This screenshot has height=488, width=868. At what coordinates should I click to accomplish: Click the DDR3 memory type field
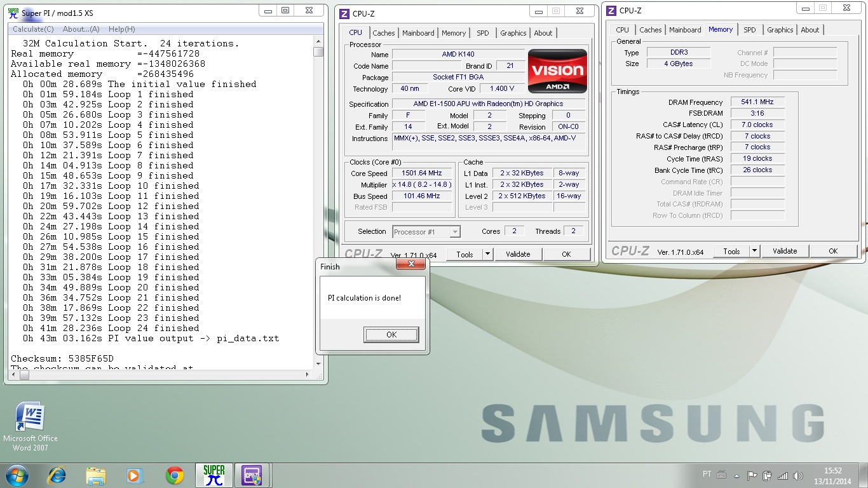point(679,53)
